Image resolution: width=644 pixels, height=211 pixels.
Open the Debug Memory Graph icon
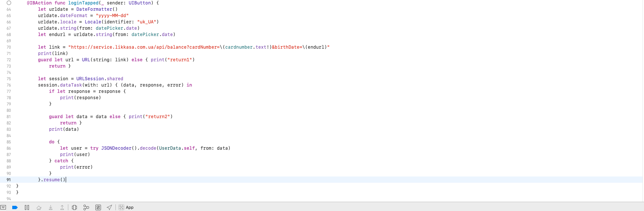coord(86,207)
